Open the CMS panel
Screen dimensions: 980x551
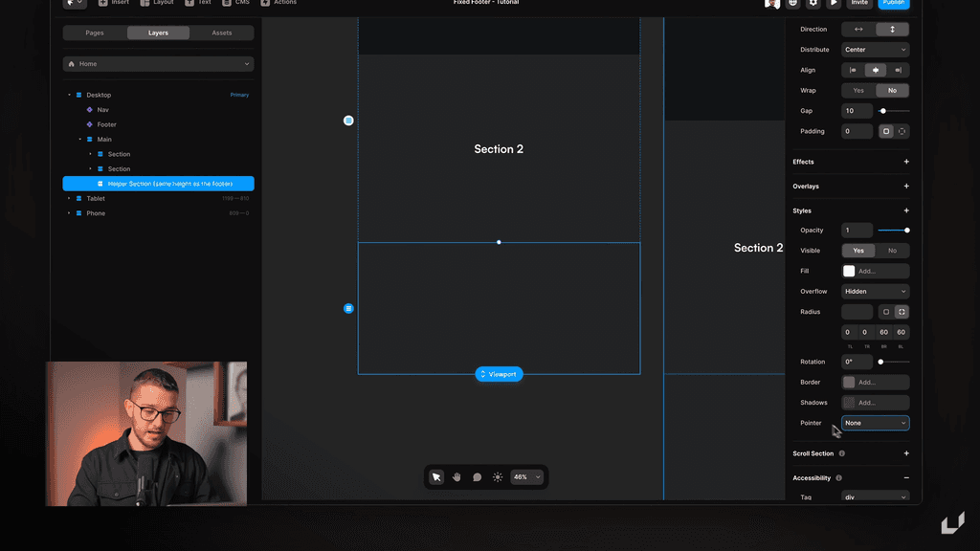[234, 4]
